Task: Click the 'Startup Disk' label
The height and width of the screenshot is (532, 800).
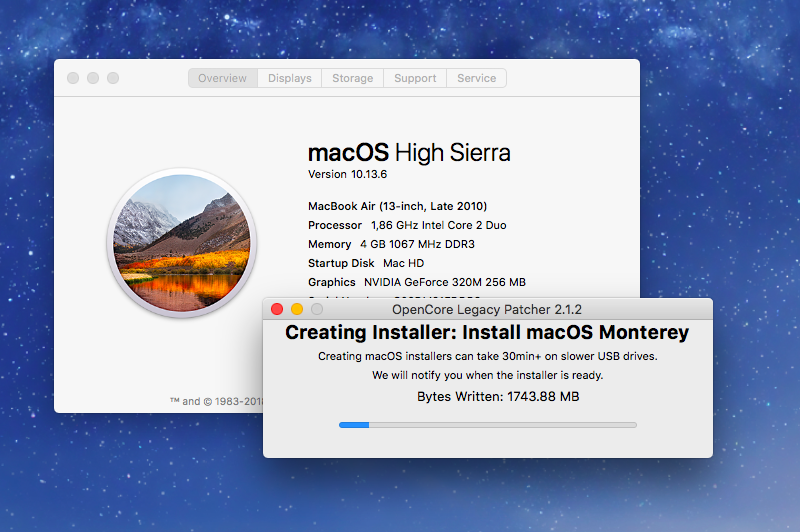Action: 341,263
